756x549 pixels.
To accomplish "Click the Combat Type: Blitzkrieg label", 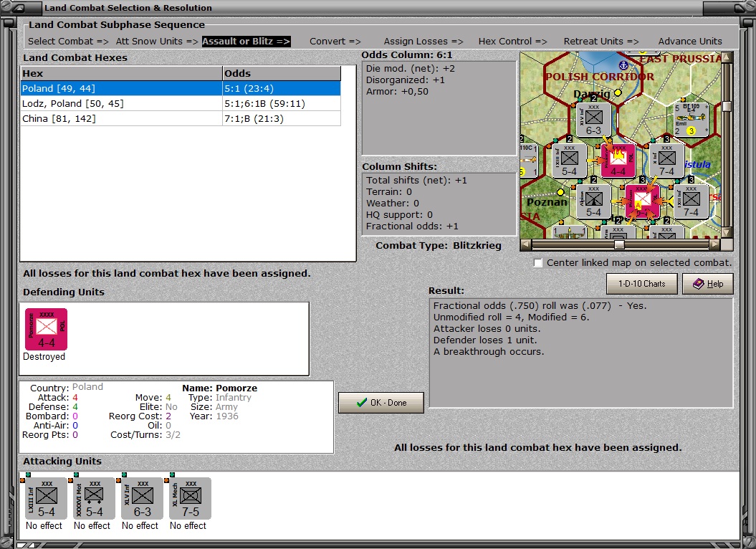I will [x=439, y=246].
